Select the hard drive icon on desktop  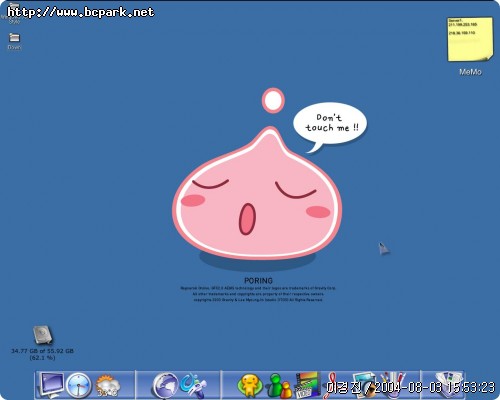coord(43,335)
